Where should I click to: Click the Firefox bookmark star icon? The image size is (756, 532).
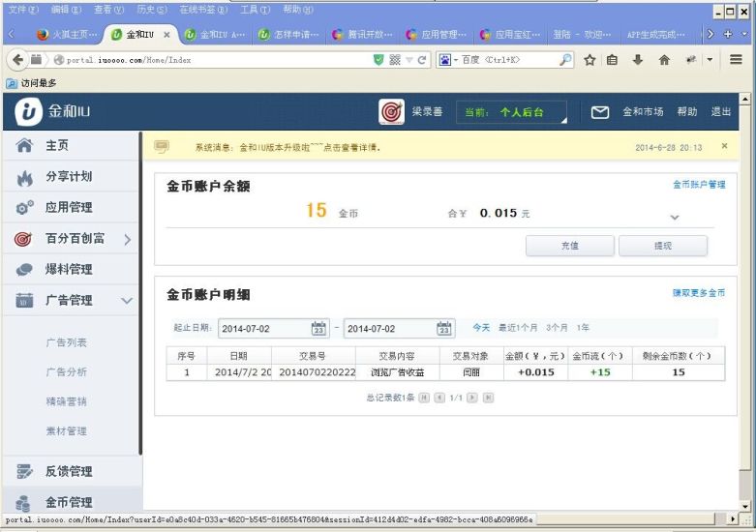coord(590,60)
